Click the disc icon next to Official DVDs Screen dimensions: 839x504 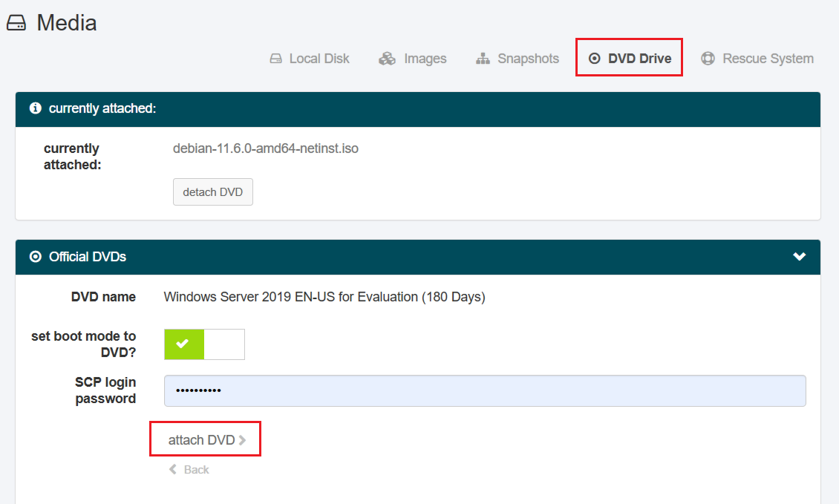pyautogui.click(x=35, y=257)
